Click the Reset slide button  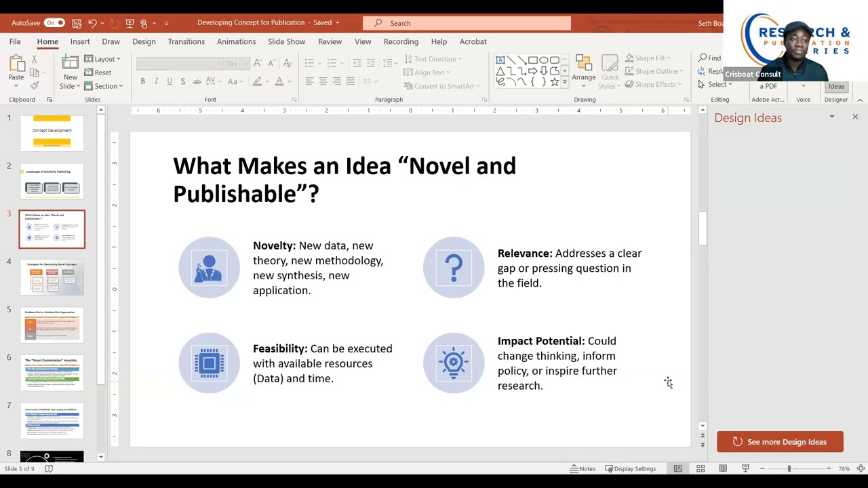(x=98, y=73)
